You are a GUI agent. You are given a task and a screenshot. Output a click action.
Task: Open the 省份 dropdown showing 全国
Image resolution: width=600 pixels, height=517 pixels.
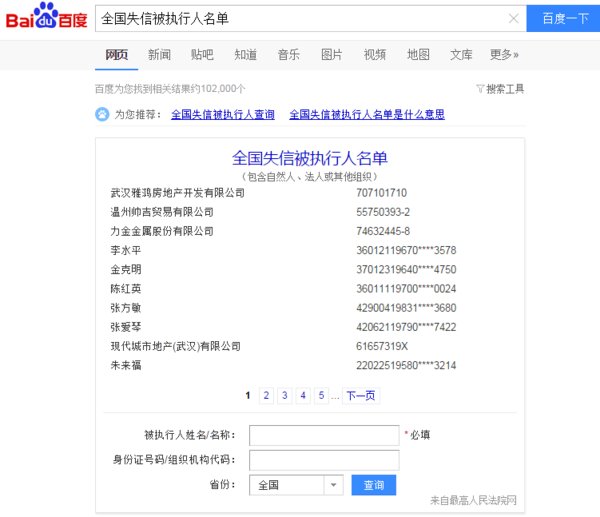coord(296,485)
